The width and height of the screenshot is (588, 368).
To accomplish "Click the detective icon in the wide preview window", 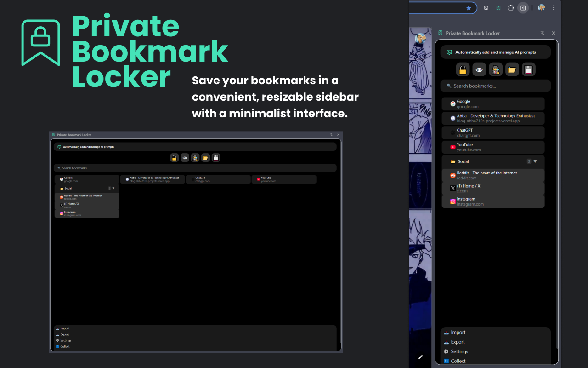I will coord(195,158).
